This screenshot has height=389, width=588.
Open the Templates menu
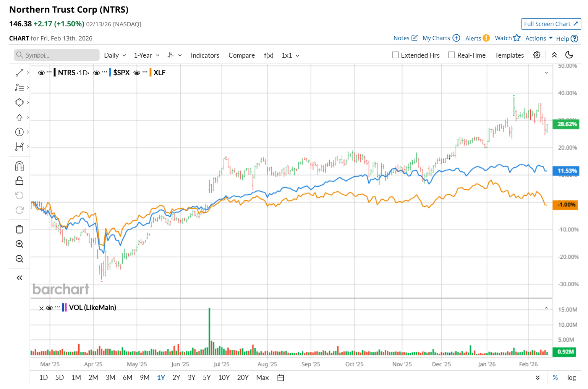509,55
